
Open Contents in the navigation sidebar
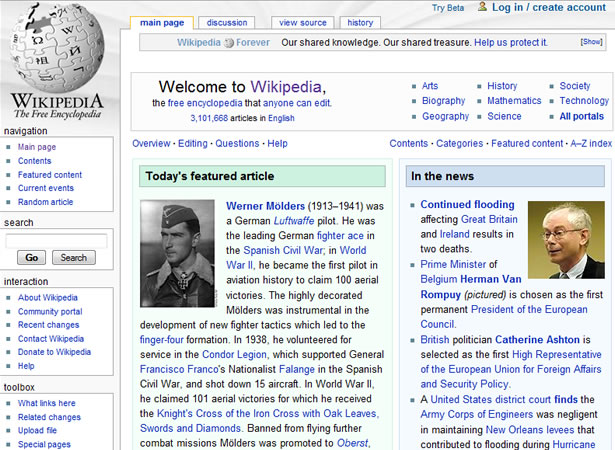coord(35,161)
